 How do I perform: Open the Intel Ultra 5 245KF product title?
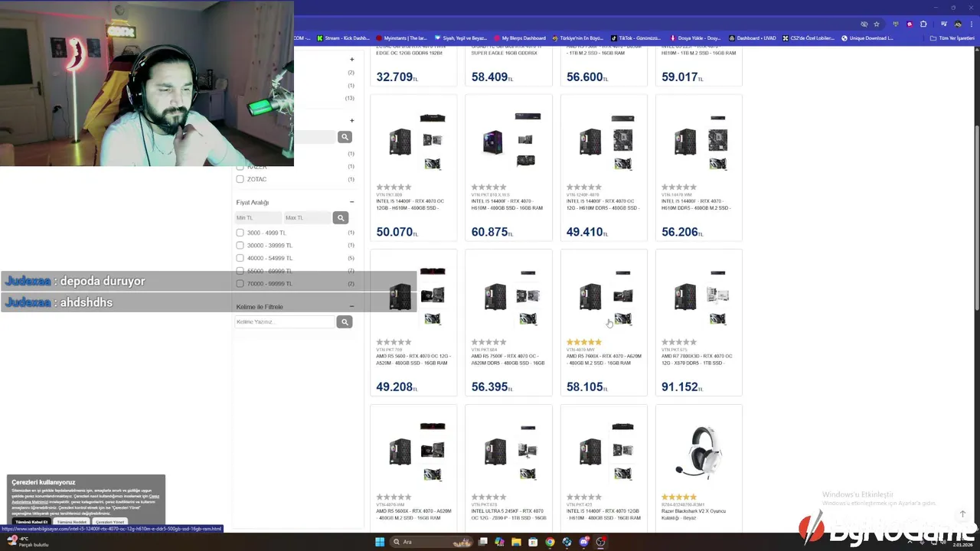508,514
